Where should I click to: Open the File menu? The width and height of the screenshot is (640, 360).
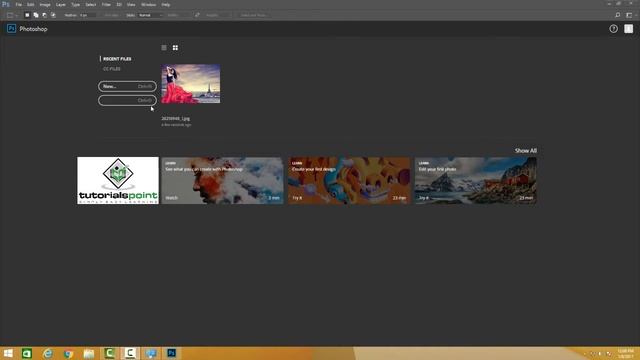coord(18,4)
